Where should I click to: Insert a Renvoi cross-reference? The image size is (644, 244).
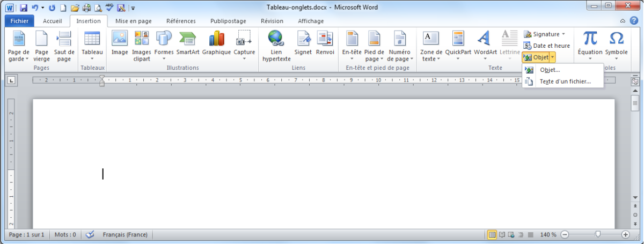[325, 43]
